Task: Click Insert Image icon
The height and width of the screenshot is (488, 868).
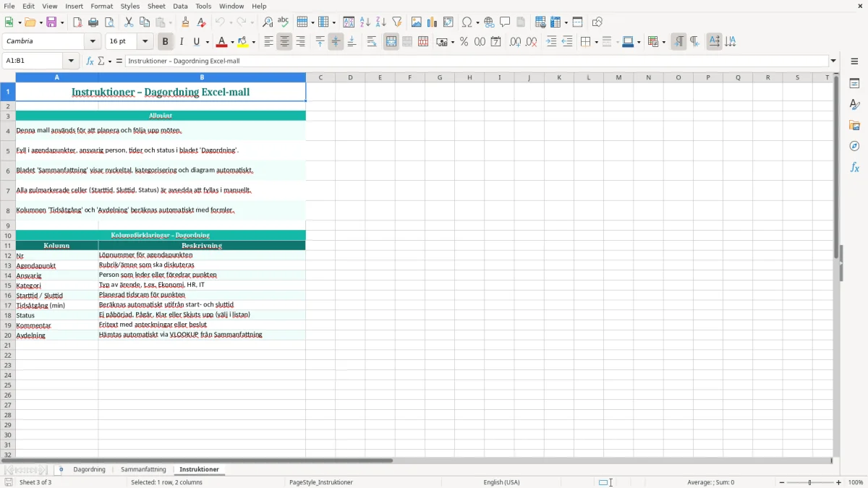Action: pyautogui.click(x=417, y=22)
